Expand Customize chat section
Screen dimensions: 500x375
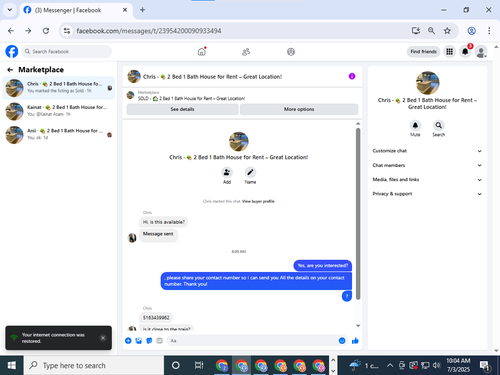coord(427,151)
